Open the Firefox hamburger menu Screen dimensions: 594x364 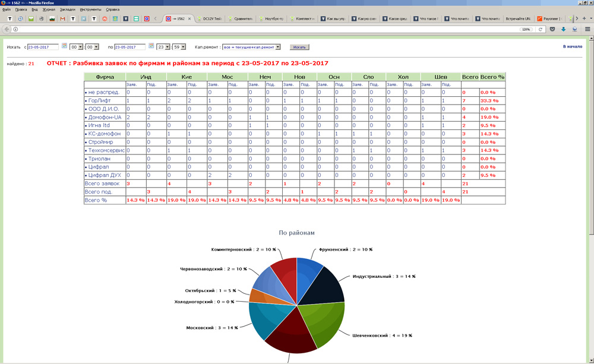[587, 29]
